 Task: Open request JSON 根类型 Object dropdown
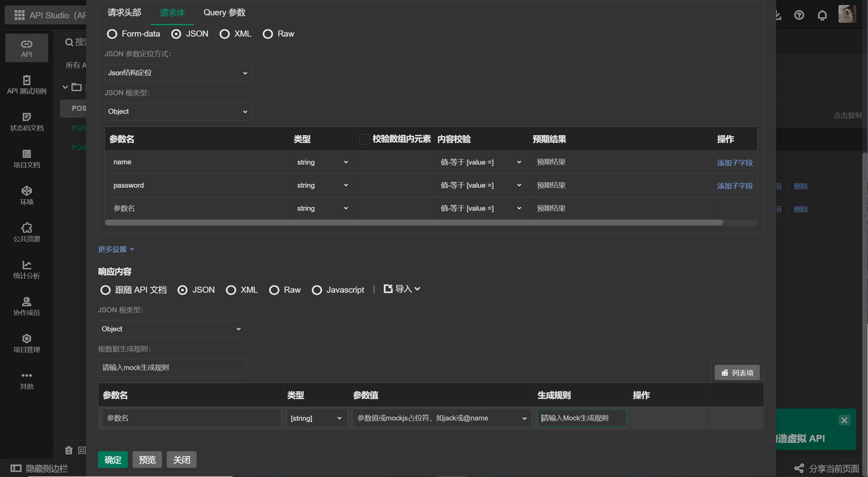point(178,111)
